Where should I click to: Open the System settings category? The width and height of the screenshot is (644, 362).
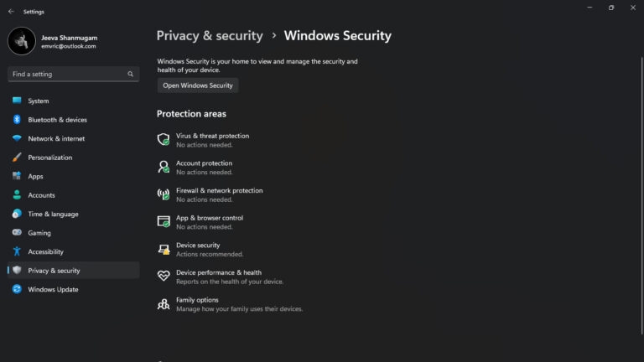click(x=39, y=101)
